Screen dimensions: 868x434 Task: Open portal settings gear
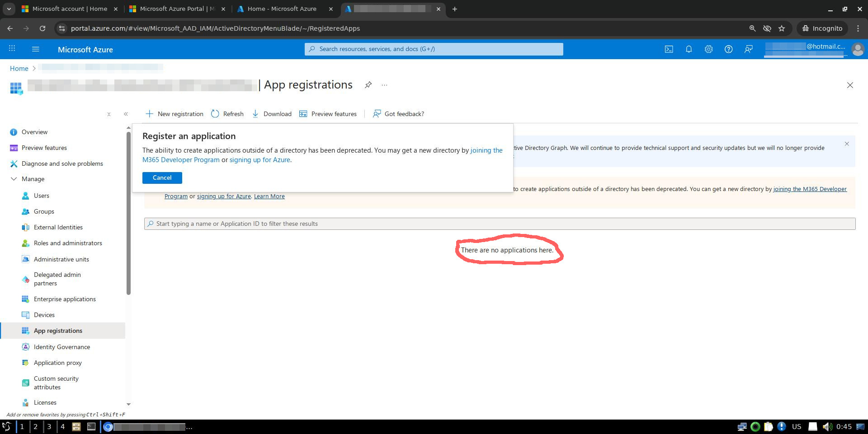708,49
